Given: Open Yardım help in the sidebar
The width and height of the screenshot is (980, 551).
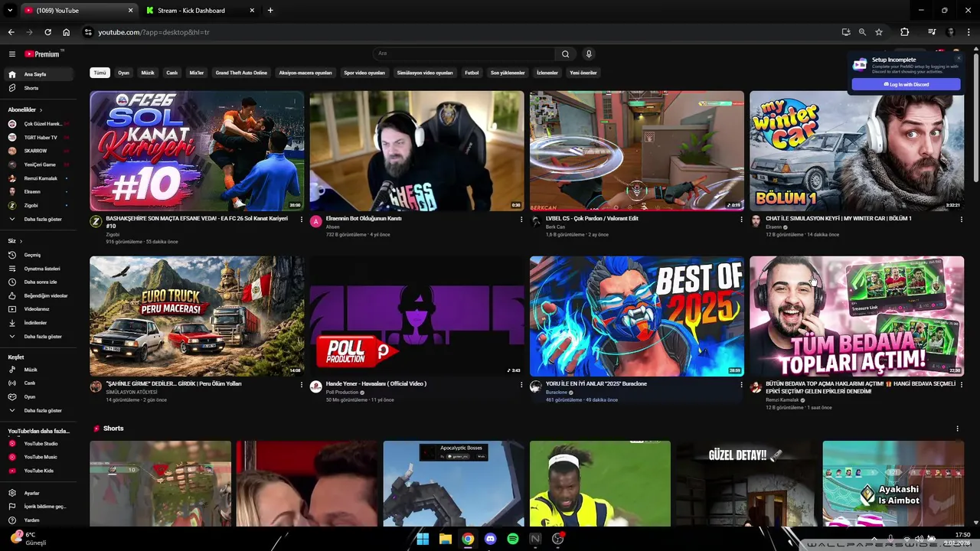Looking at the screenshot, I should click(41, 520).
